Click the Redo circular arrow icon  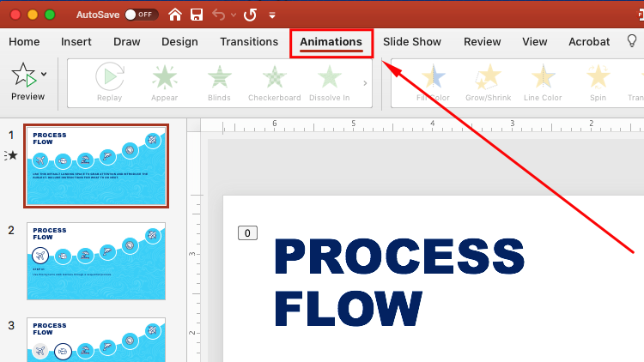(x=250, y=15)
